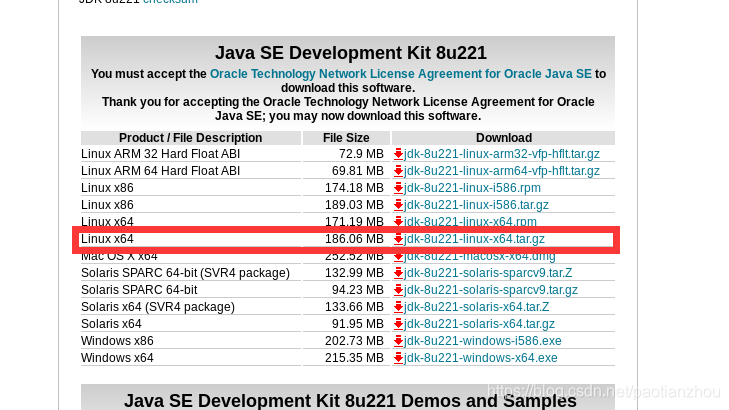Click the File Size column header
Screen dimensions: 729x410
point(346,138)
